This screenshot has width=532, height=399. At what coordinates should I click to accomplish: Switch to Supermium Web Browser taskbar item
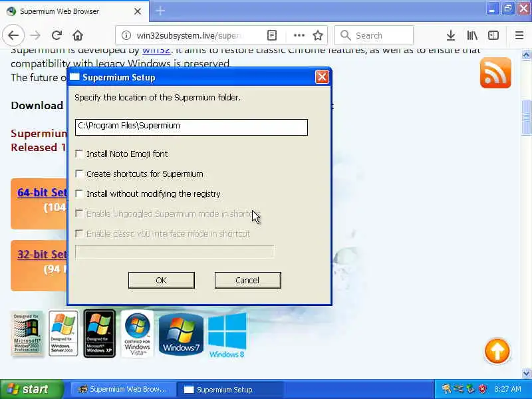[123, 389]
